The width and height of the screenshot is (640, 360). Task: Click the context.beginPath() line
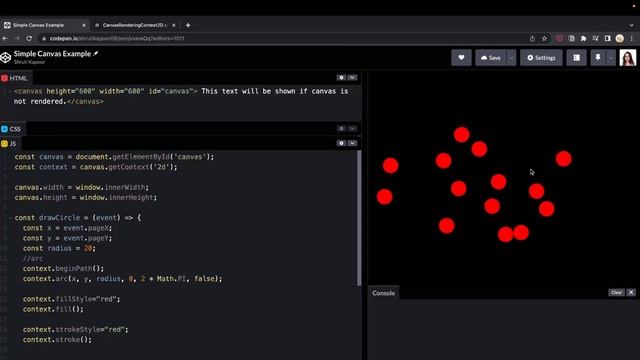point(63,269)
